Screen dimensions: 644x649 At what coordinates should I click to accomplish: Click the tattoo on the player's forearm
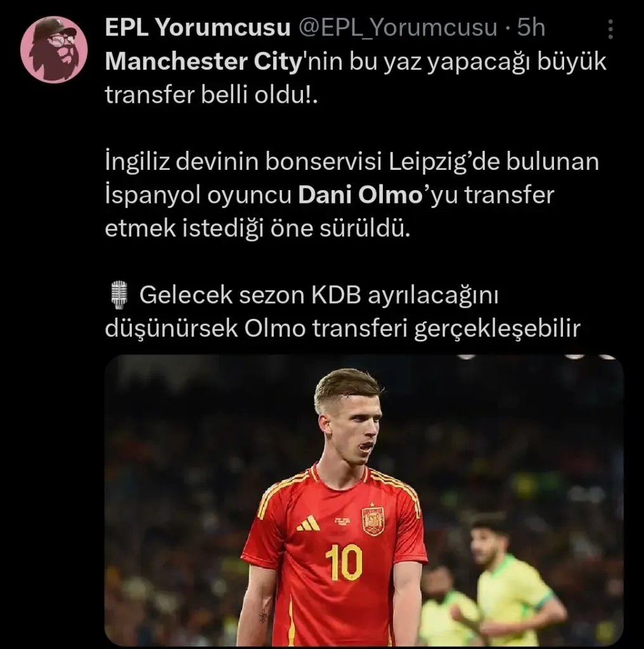click(x=262, y=616)
